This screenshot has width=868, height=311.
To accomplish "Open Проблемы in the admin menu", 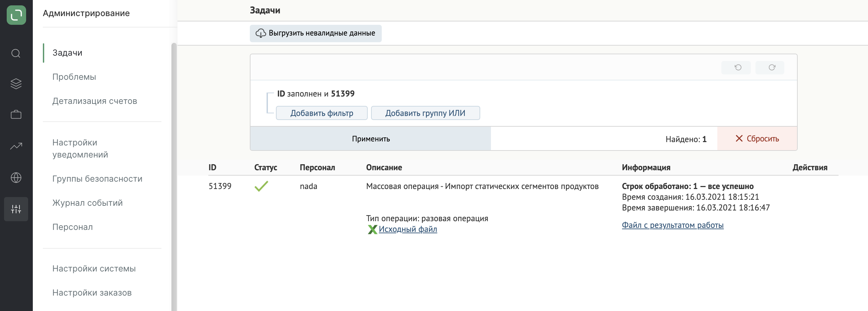I will [x=74, y=77].
